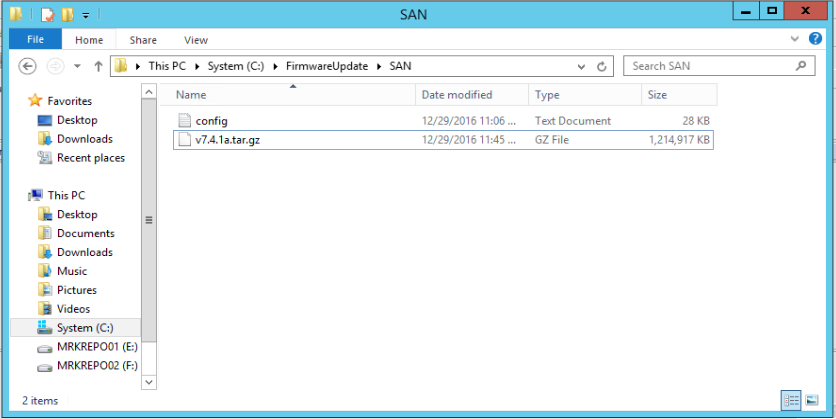This screenshot has height=419, width=836.
Task: Click the Music folder icon
Action: (x=45, y=271)
